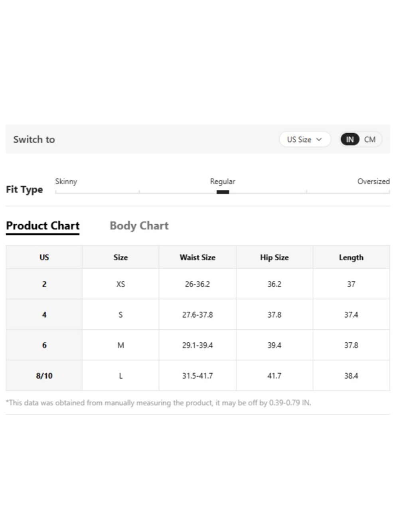Select the IN unit toggle
399x532 pixels.
350,139
